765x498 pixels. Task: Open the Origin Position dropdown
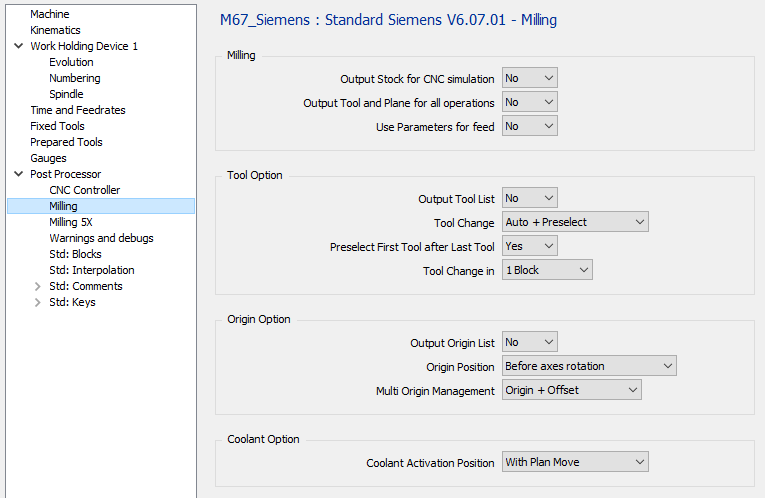pos(589,366)
